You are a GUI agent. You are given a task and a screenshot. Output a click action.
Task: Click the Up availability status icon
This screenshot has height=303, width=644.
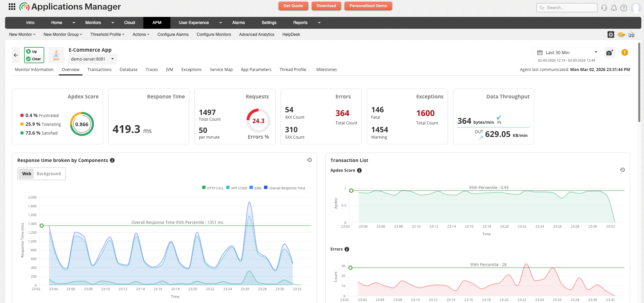click(28, 51)
